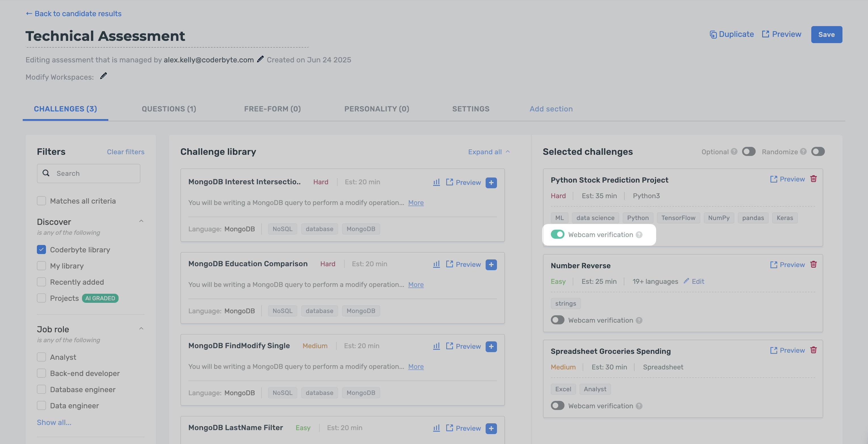Click Expand all in Challenge library
868x444 pixels.
488,152
